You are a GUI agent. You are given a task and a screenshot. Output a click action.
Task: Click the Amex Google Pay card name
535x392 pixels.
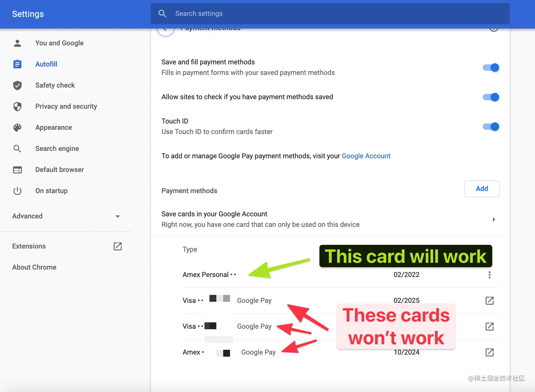(193, 352)
